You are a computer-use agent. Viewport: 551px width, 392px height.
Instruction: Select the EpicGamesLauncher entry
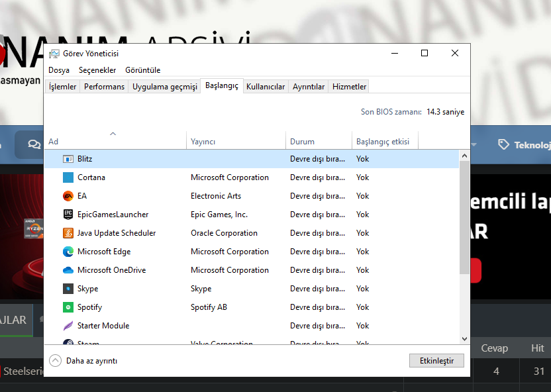(x=113, y=215)
